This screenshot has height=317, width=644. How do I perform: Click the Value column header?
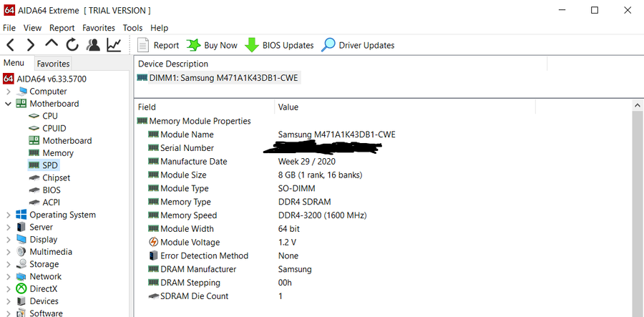(288, 107)
